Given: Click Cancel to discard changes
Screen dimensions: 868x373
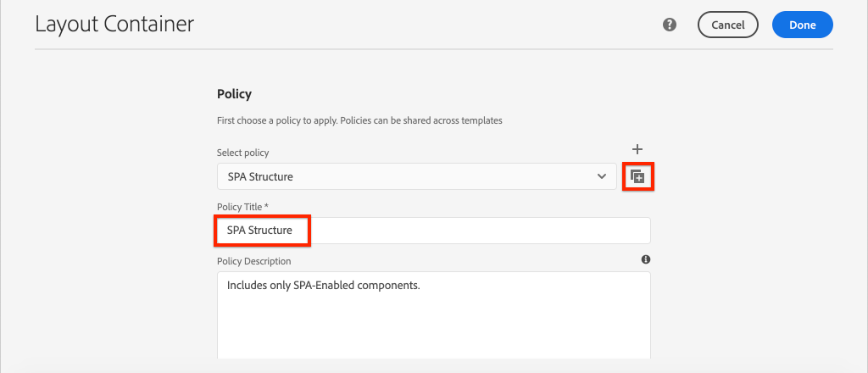Looking at the screenshot, I should 728,25.
